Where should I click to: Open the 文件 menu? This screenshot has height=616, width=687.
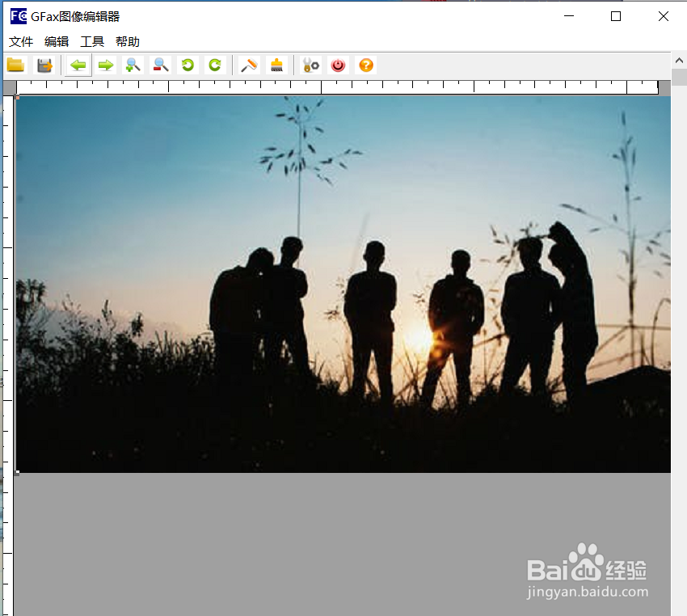pos(21,41)
